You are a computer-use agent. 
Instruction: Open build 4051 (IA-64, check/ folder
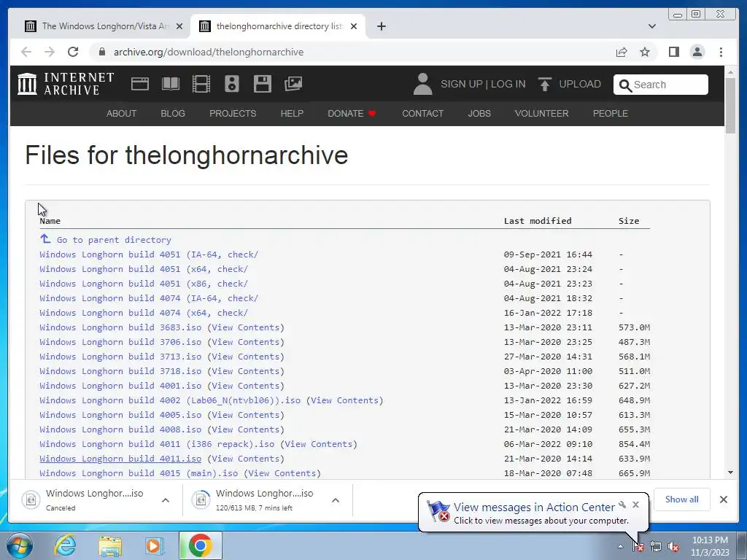(149, 254)
